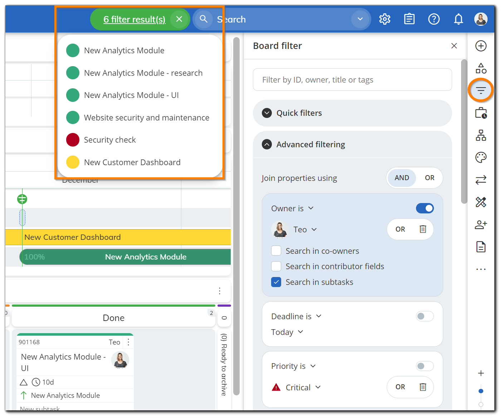This screenshot has width=504, height=420.
Task: Open the board shapes/elements icon below plus
Action: 481,68
